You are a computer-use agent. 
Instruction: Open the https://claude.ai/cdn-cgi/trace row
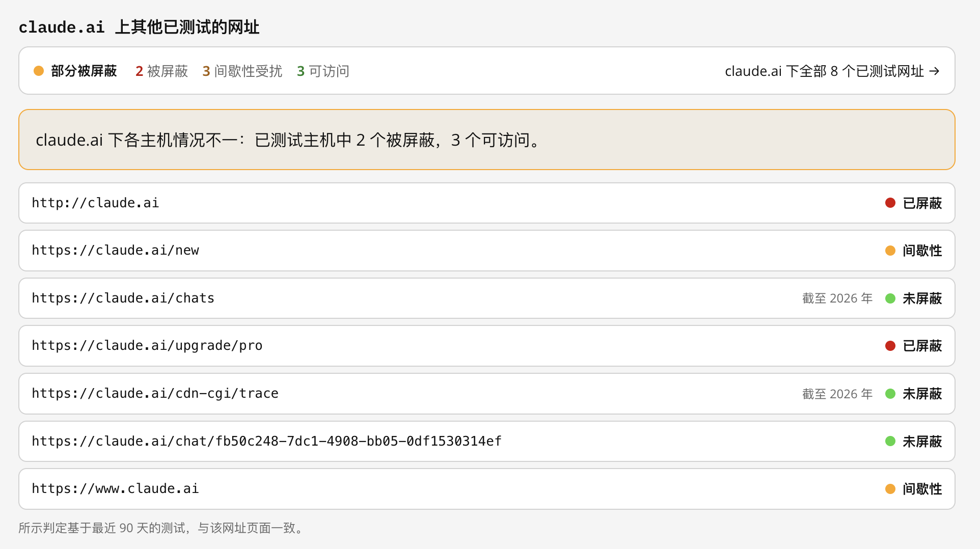point(486,394)
